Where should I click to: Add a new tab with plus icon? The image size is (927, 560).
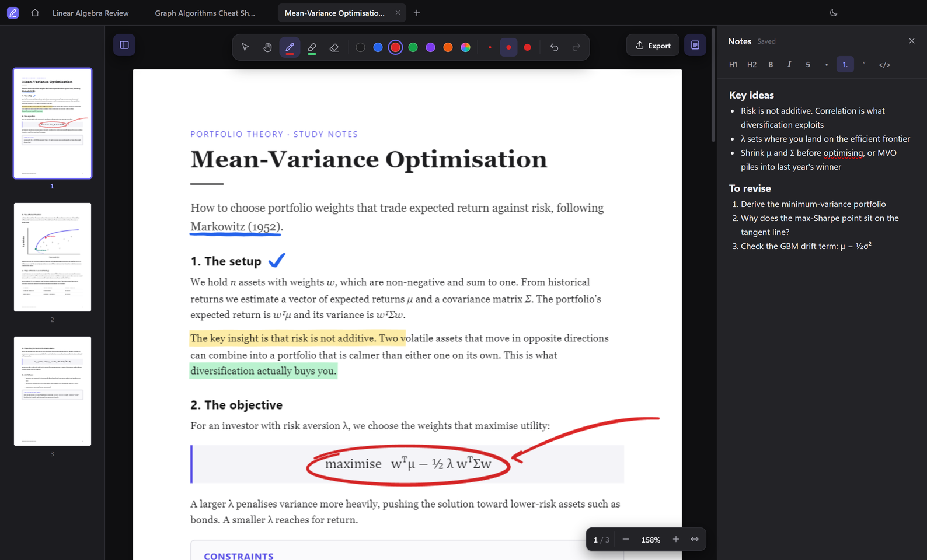click(417, 13)
